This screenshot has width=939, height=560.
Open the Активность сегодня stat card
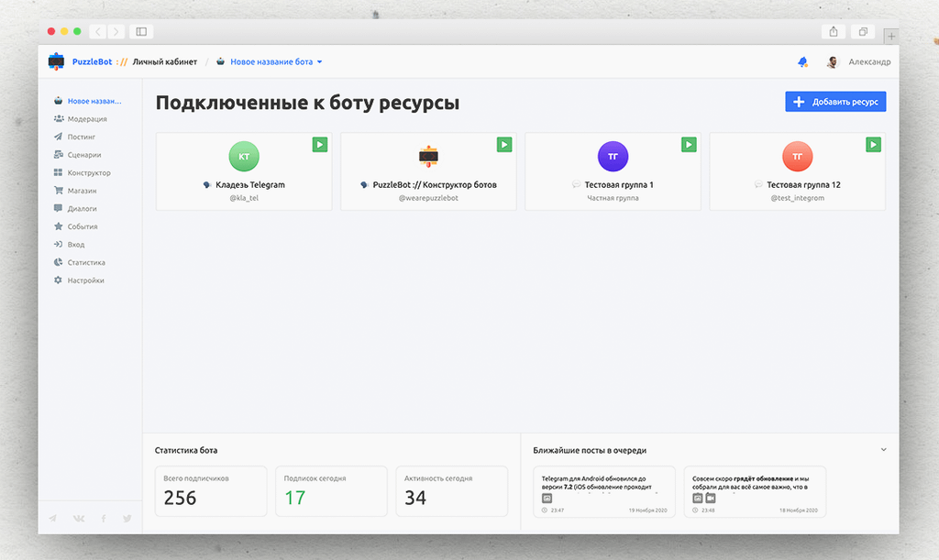[x=451, y=491]
